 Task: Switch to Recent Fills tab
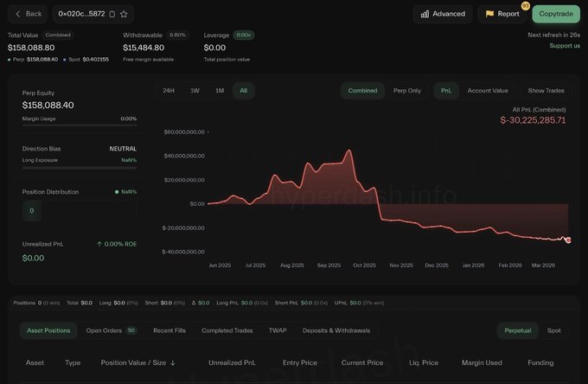(169, 330)
